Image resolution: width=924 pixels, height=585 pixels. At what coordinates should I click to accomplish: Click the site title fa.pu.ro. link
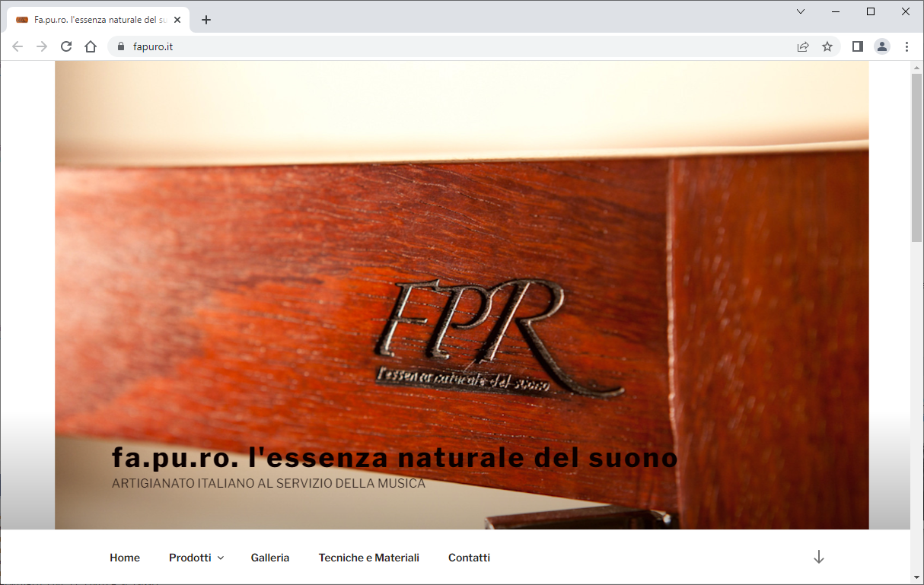(394, 457)
